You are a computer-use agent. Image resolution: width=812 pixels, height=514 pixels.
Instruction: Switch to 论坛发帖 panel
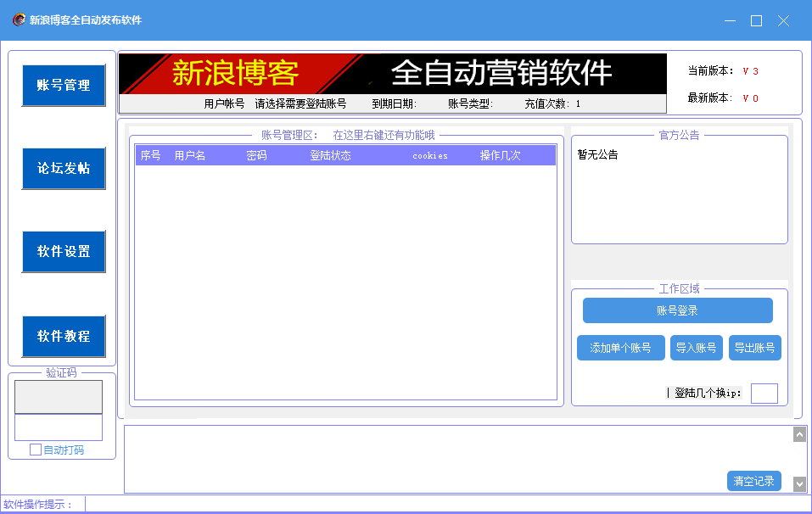(x=64, y=168)
